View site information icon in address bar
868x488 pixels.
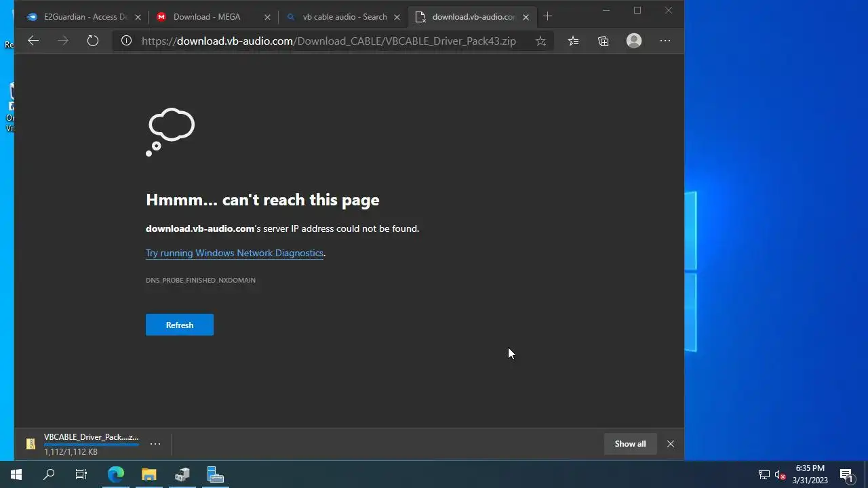(x=126, y=41)
